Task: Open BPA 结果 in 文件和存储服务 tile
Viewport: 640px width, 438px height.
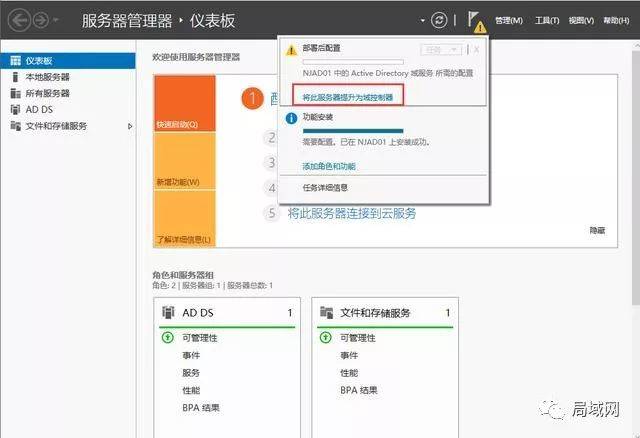Action: 359,390
